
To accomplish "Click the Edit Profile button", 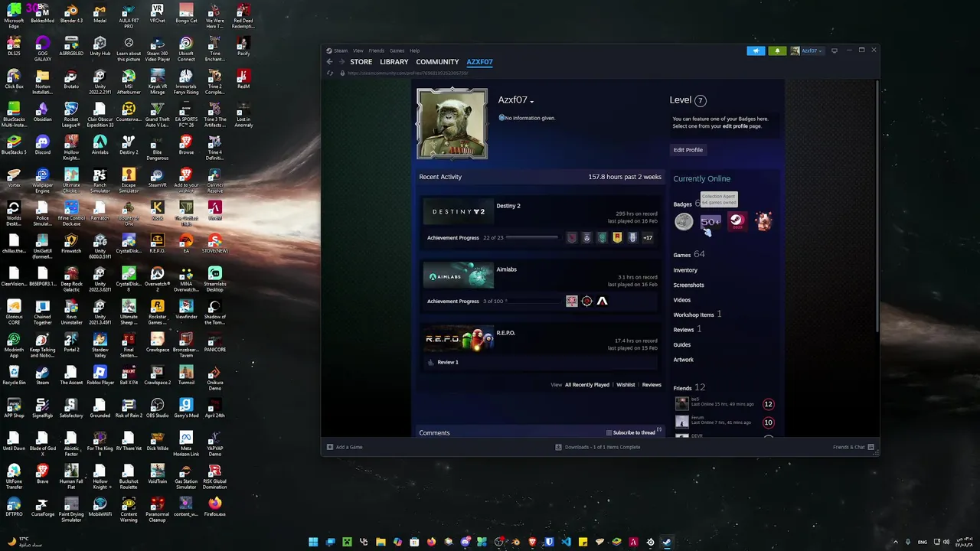I will point(688,150).
